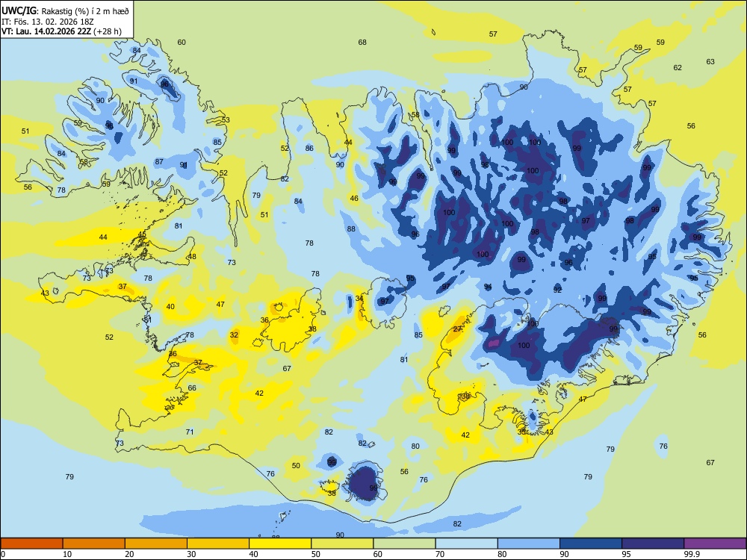Select the 40–50 bright yellow legend swatch
Screen dimensions: 747x560
pyautogui.click(x=280, y=544)
